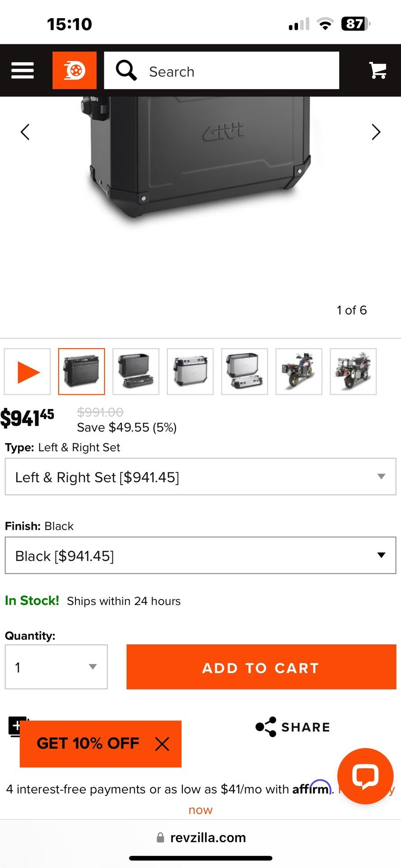This screenshot has width=401, height=868.
Task: Tap the revzilla.com address bar
Action: [201, 838]
